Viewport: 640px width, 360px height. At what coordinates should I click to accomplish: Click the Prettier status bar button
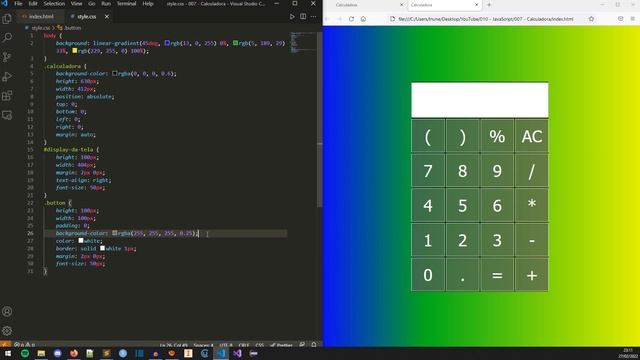(282, 345)
